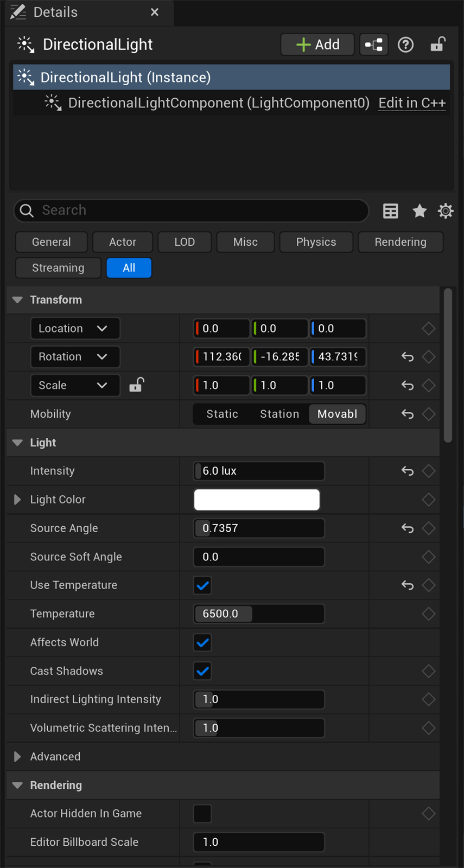Add keyframe diamond for Scale
Viewport: 464px width, 868px height.
tap(429, 385)
